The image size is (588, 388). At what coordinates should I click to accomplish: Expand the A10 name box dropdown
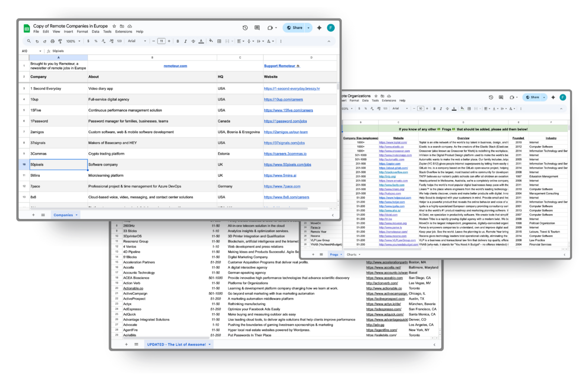[40, 51]
